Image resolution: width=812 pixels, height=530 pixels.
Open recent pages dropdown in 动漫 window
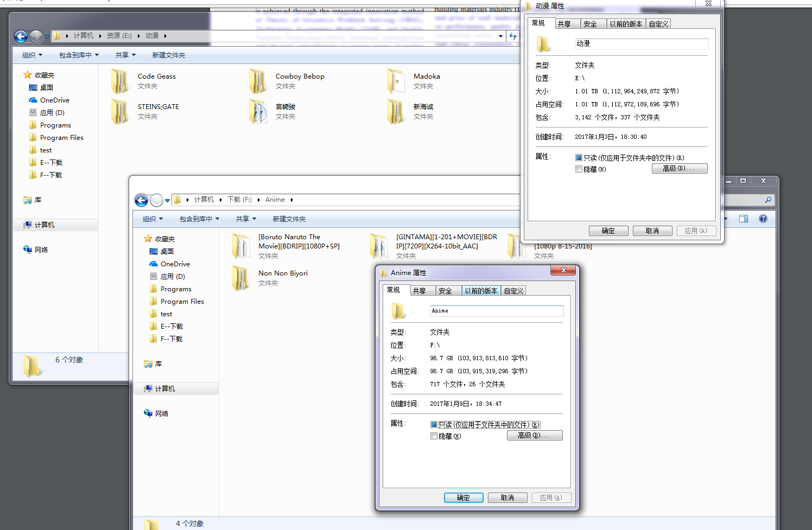[x=47, y=37]
